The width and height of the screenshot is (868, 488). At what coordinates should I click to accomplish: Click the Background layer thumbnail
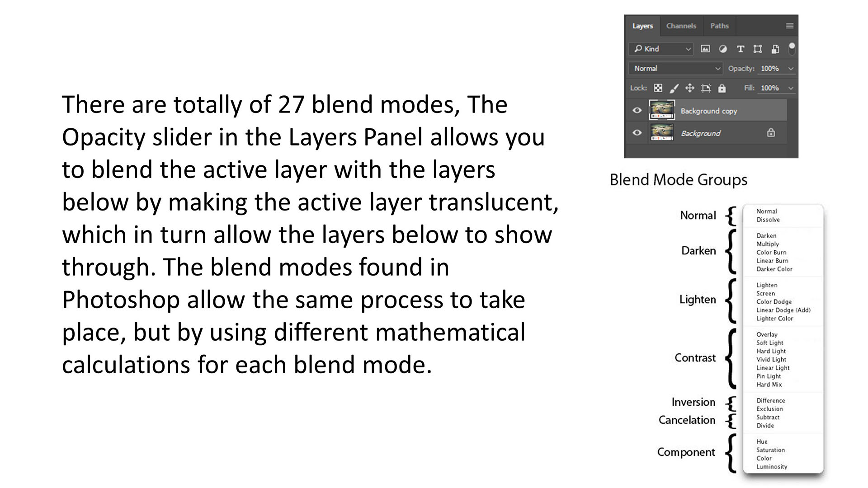660,132
